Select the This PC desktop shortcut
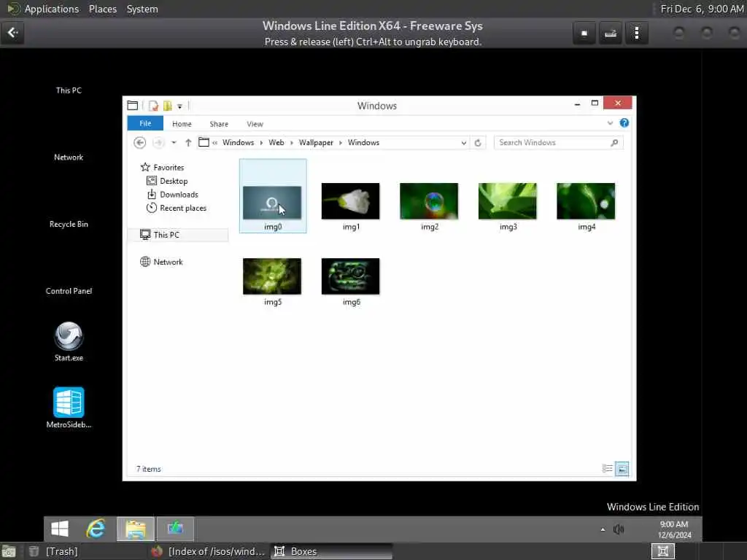 point(69,90)
